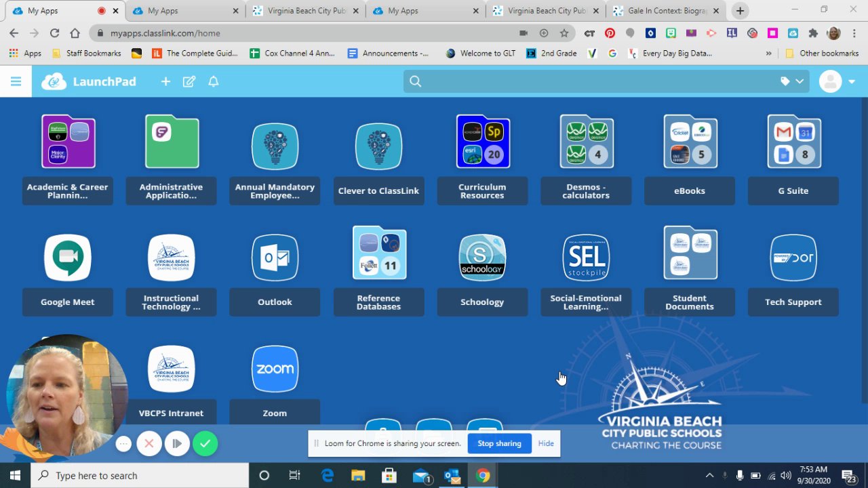868x488 pixels.
Task: Open the Instructional Technology app icon
Action: (x=172, y=257)
